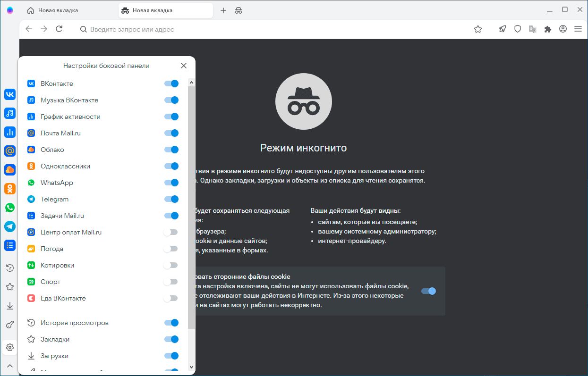Open WhatsApp sidebar icon
This screenshot has height=376, width=588.
pyautogui.click(x=10, y=208)
